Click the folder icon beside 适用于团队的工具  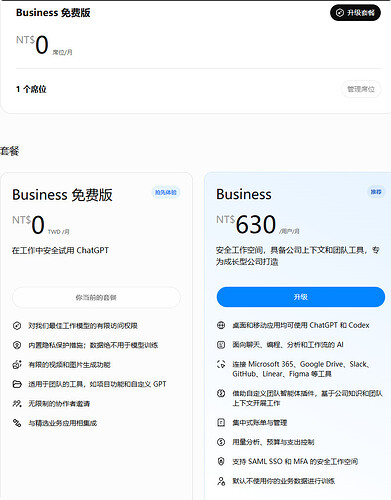(x=17, y=384)
